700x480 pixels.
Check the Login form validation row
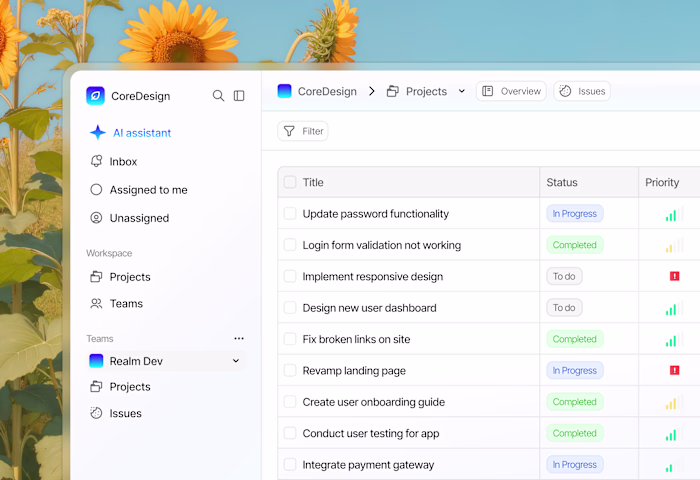[290, 245]
